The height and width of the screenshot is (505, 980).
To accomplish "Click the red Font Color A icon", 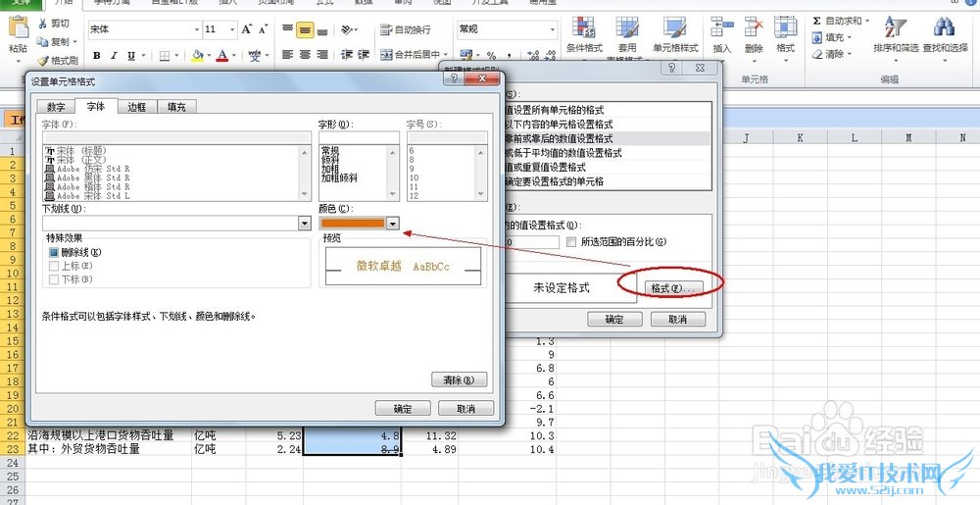I will tap(222, 56).
